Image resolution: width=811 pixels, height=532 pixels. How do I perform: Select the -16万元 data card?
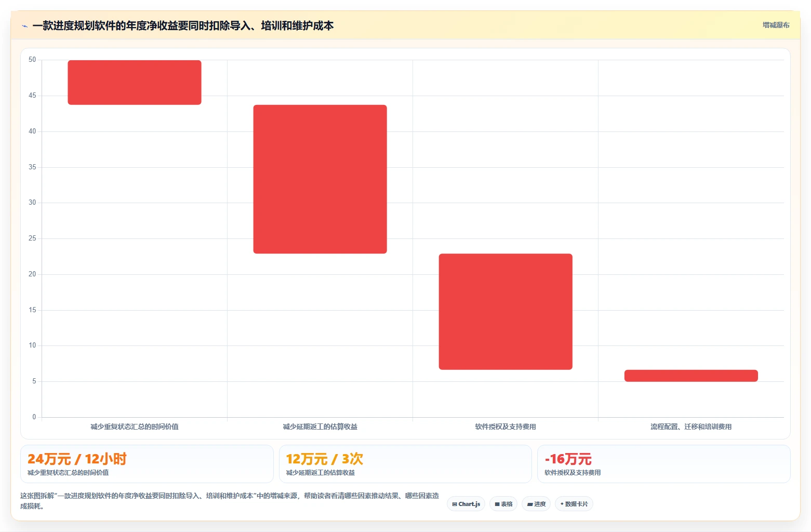(x=663, y=464)
